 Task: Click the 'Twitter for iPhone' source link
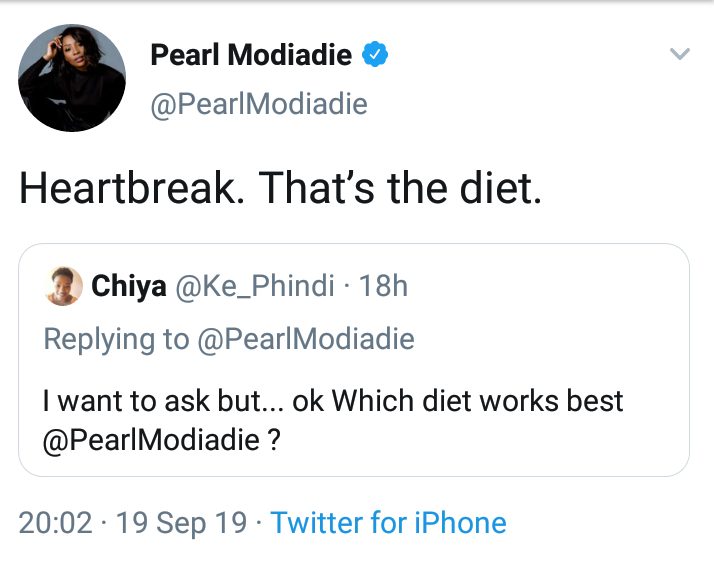[388, 522]
